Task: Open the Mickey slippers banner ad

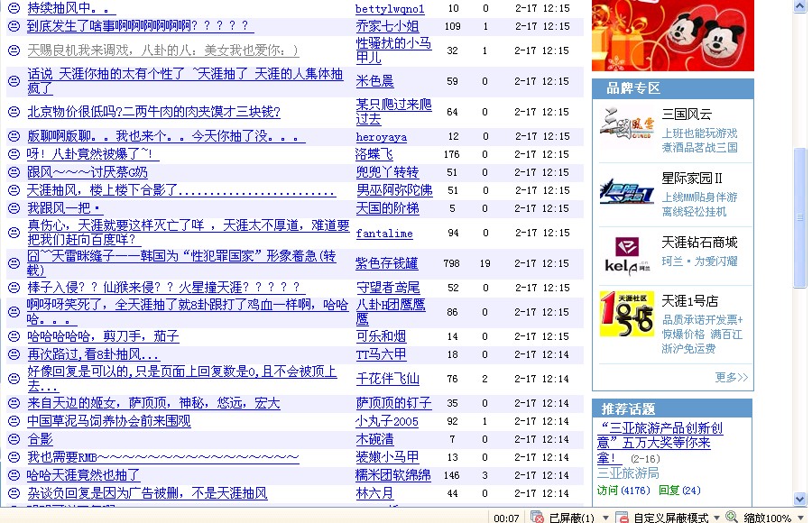Action: pos(673,35)
